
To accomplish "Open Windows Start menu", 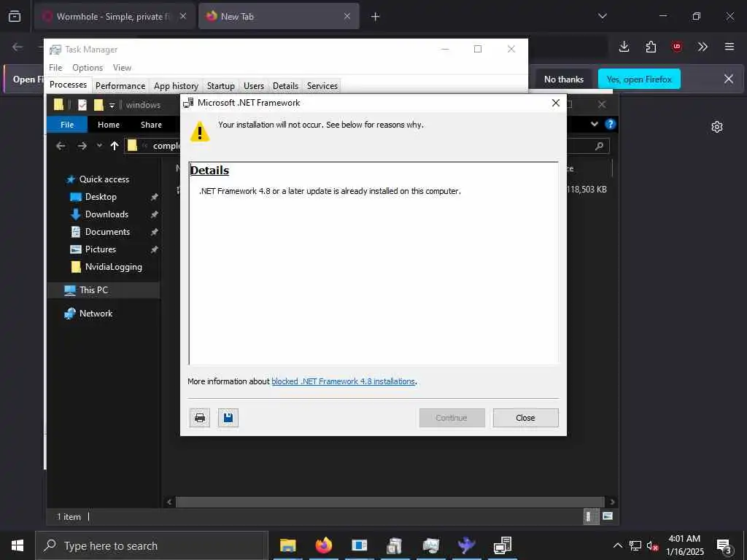I will (x=18, y=545).
